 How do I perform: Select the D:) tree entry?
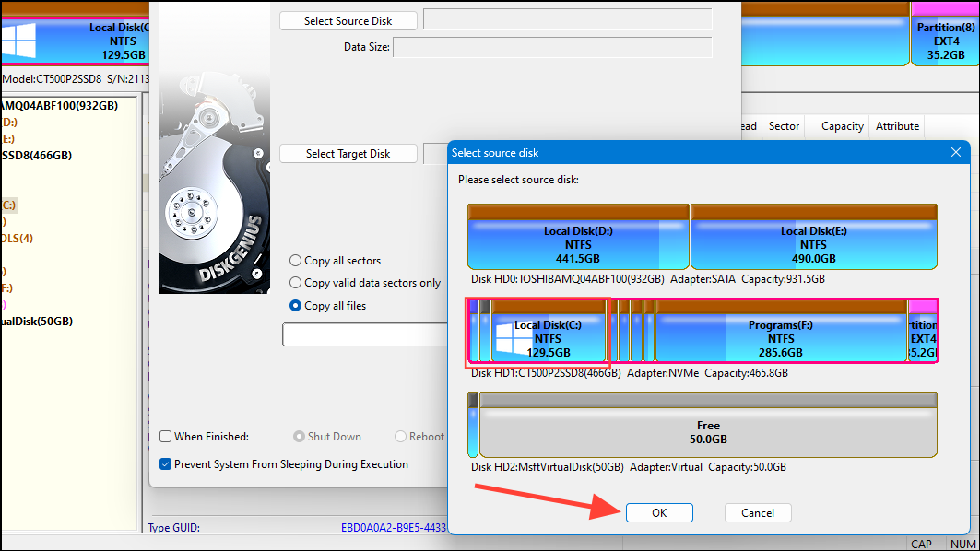tap(9, 122)
